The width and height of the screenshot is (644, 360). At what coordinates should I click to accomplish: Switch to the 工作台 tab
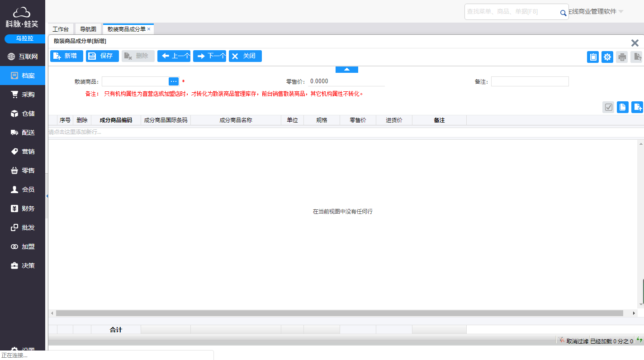61,29
